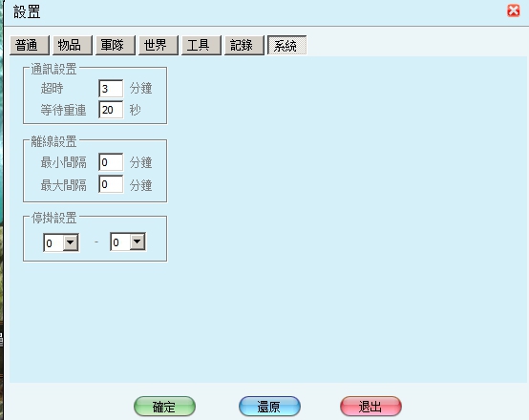529x420 pixels.
Task: Restore defaults with the blue 還原 button
Action: click(x=269, y=407)
